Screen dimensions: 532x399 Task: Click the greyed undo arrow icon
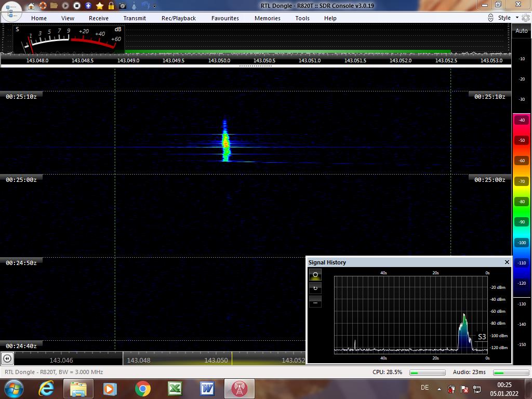coord(145,6)
